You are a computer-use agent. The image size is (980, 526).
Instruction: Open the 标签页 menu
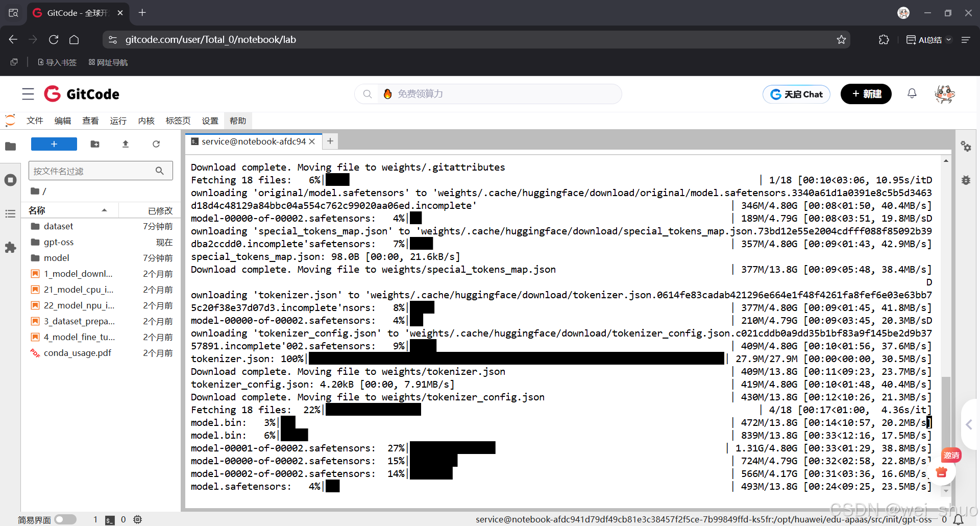(x=178, y=121)
